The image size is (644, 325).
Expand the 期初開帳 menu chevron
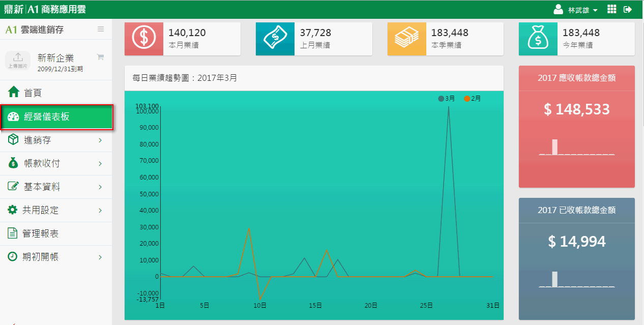100,257
